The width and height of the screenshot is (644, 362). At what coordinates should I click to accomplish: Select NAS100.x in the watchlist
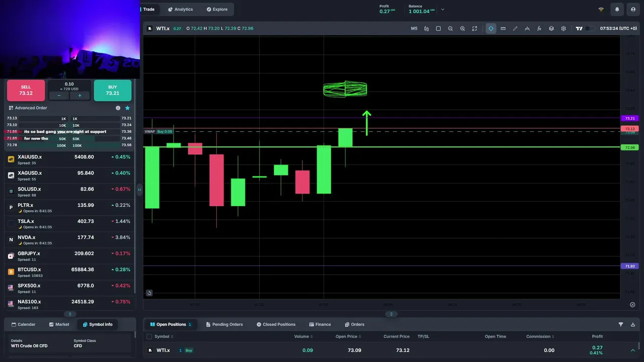[x=69, y=304]
